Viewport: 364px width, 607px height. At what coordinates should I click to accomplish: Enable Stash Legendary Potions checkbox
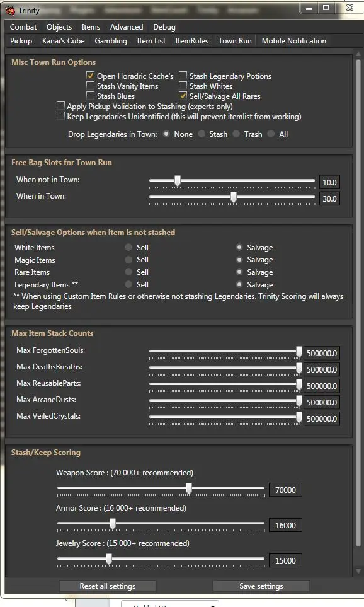(x=183, y=75)
